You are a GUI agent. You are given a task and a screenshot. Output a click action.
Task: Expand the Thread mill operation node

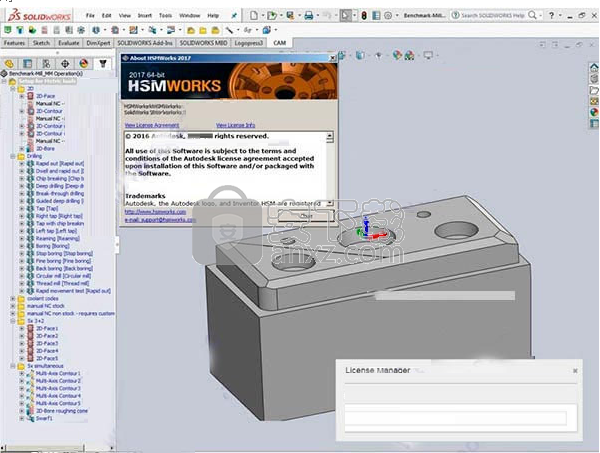(x=22, y=284)
